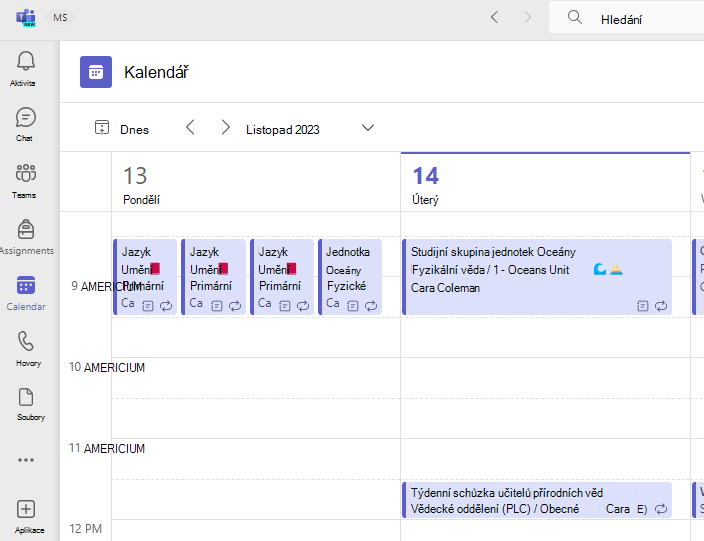The width and height of the screenshot is (704, 541).
Task: Click the wave emoji on Oceans Unit event
Action: point(600,269)
